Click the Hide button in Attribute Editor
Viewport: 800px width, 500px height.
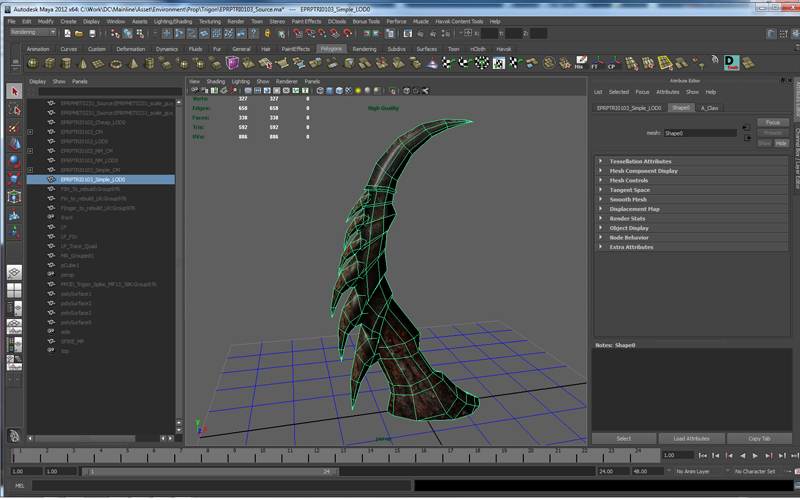pyautogui.click(x=781, y=144)
